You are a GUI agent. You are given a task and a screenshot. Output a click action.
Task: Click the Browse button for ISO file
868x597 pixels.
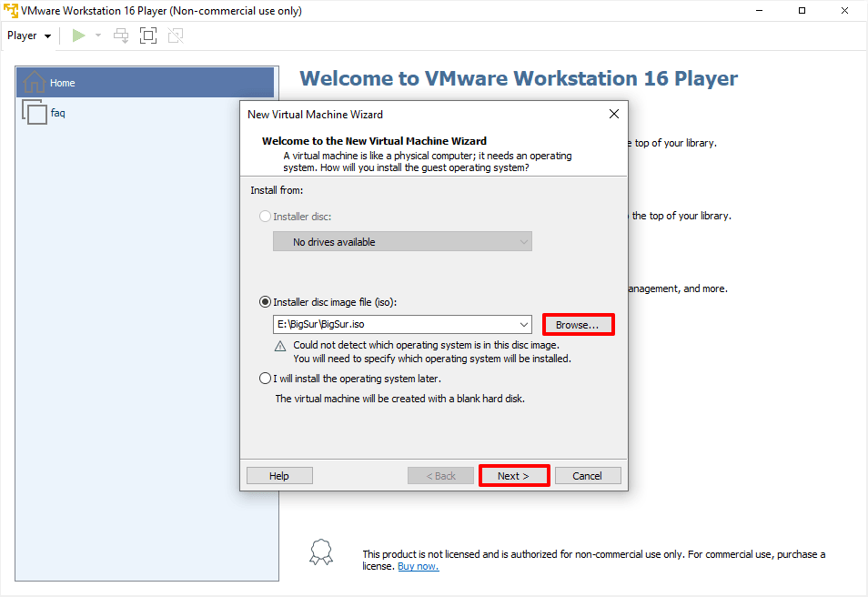(x=578, y=325)
